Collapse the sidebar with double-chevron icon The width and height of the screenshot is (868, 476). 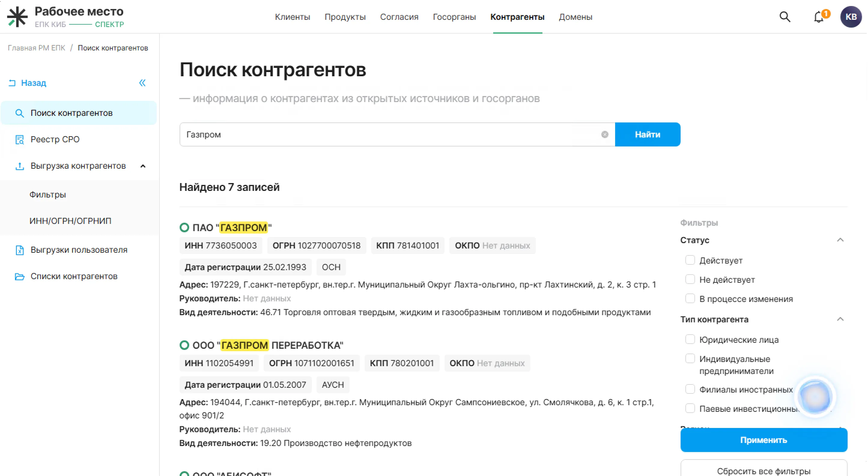143,83
